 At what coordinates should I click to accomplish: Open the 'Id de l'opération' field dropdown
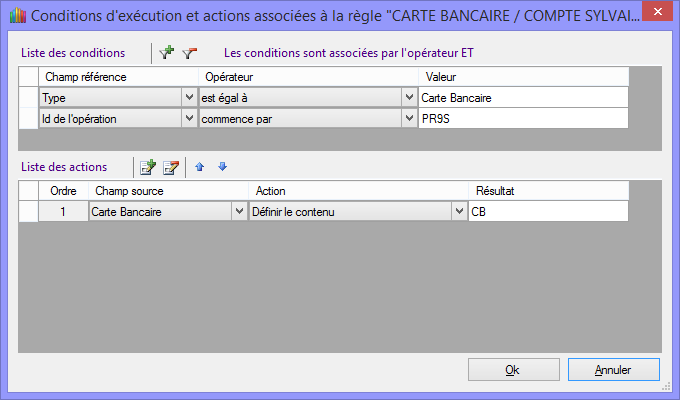coord(189,119)
